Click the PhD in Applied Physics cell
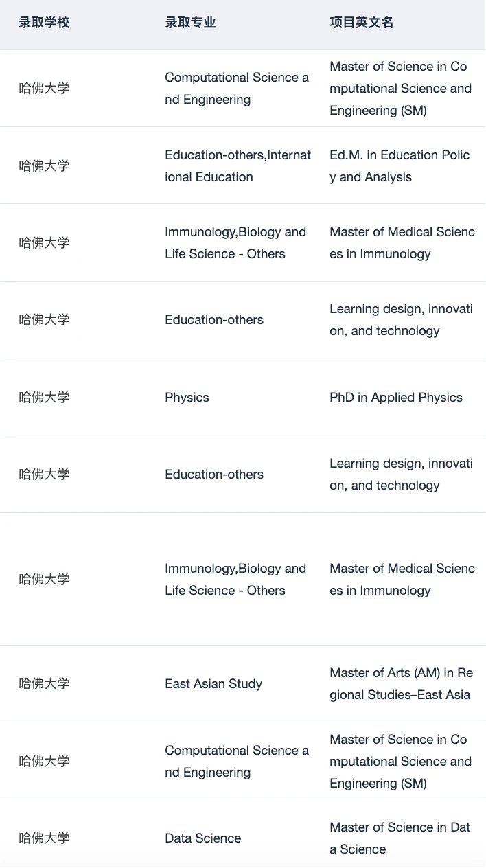The width and height of the screenshot is (486, 868). click(x=396, y=397)
